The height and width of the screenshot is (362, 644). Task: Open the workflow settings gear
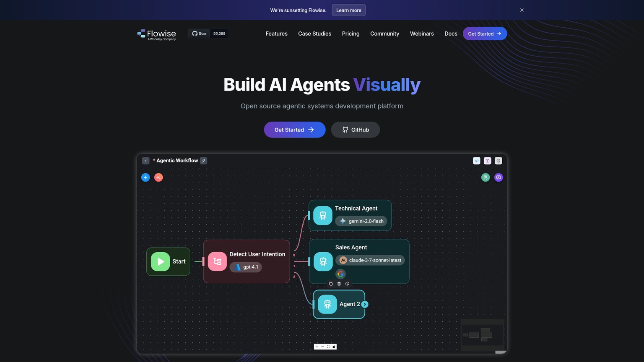(499, 160)
